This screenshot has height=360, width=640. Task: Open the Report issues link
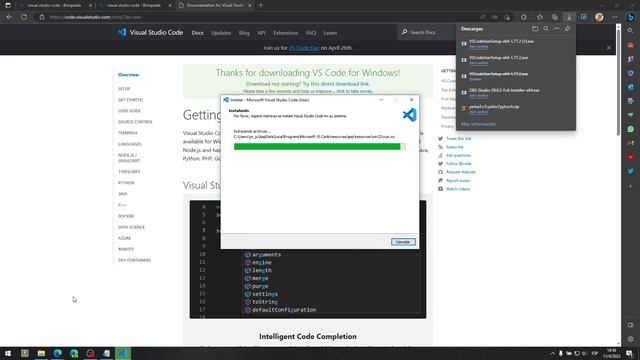coord(458,180)
